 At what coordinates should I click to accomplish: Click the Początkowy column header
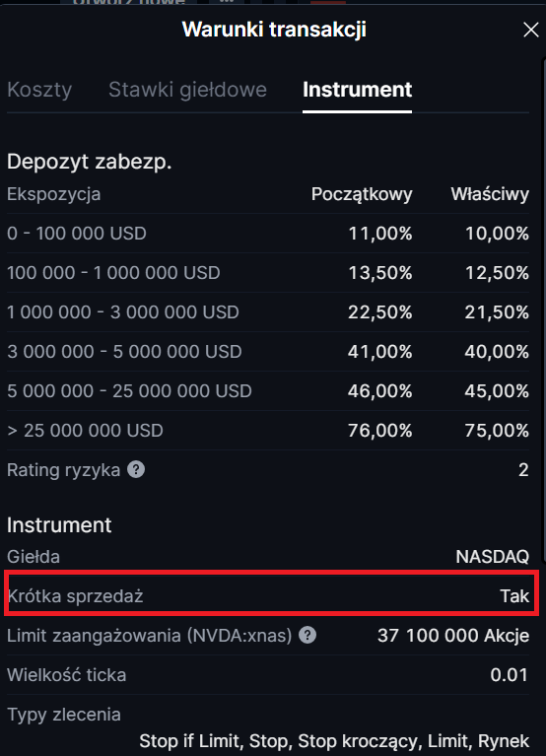click(362, 194)
